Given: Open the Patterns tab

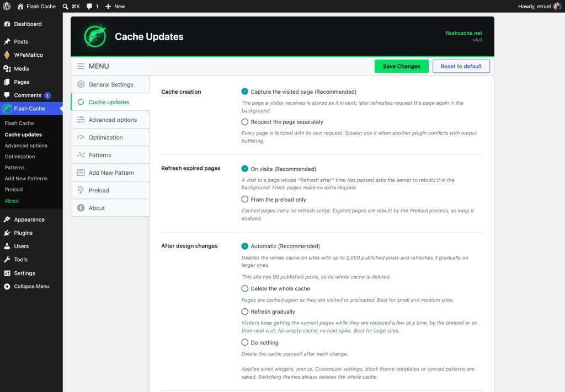Looking at the screenshot, I should coord(110,155).
